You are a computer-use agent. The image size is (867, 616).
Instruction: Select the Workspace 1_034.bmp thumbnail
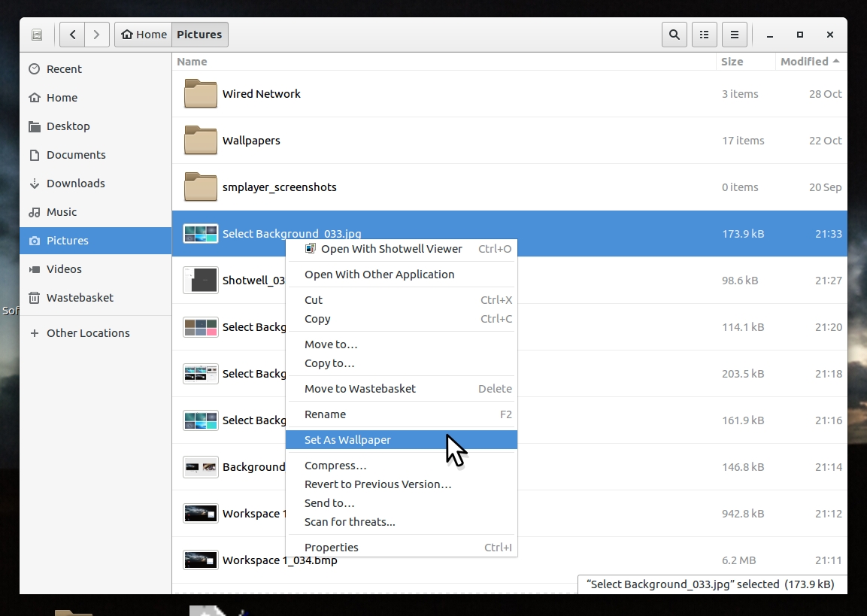pyautogui.click(x=201, y=560)
